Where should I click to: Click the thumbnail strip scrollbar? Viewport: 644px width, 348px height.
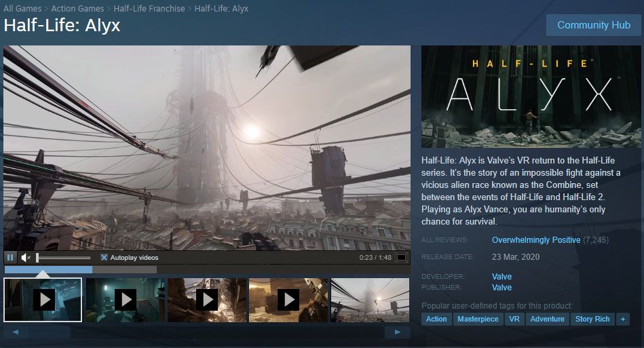pos(206,332)
